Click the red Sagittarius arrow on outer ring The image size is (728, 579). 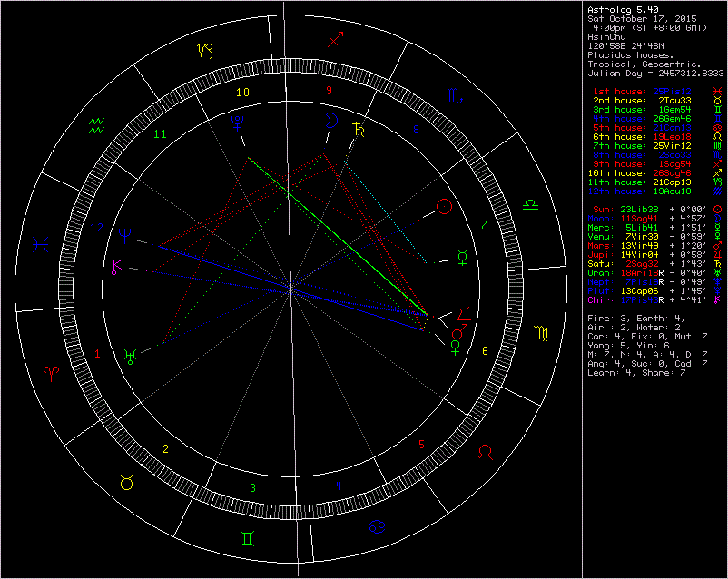click(x=336, y=40)
